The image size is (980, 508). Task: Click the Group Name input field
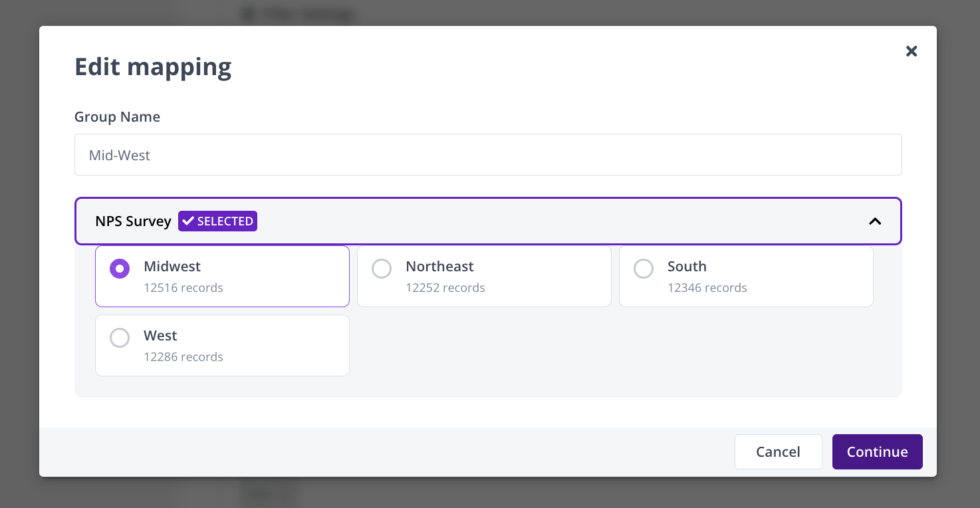488,155
